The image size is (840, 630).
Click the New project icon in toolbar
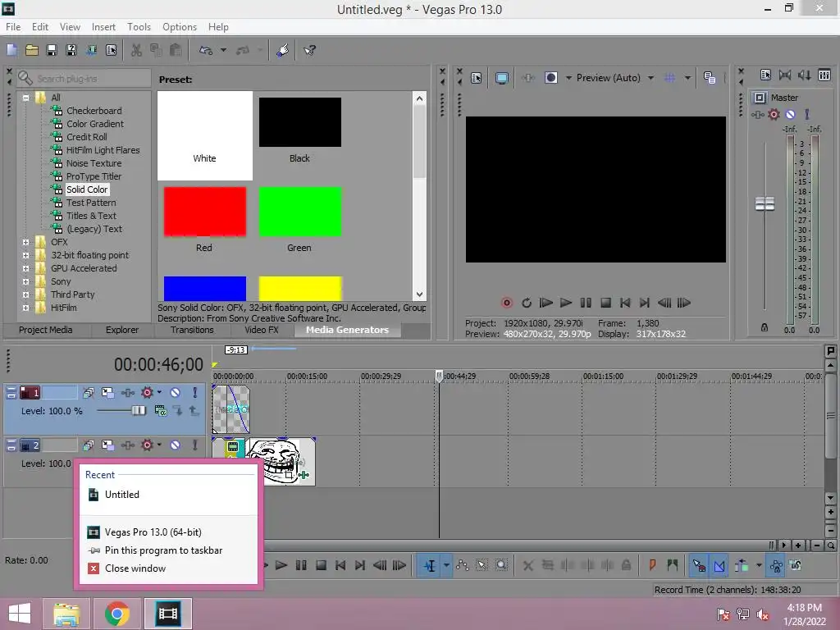(11, 50)
